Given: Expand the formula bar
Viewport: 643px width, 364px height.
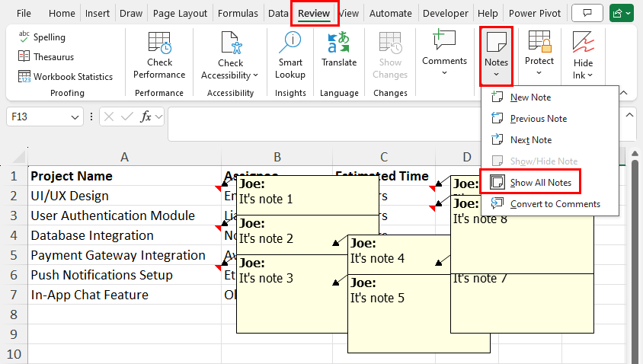Looking at the screenshot, I should click(629, 115).
